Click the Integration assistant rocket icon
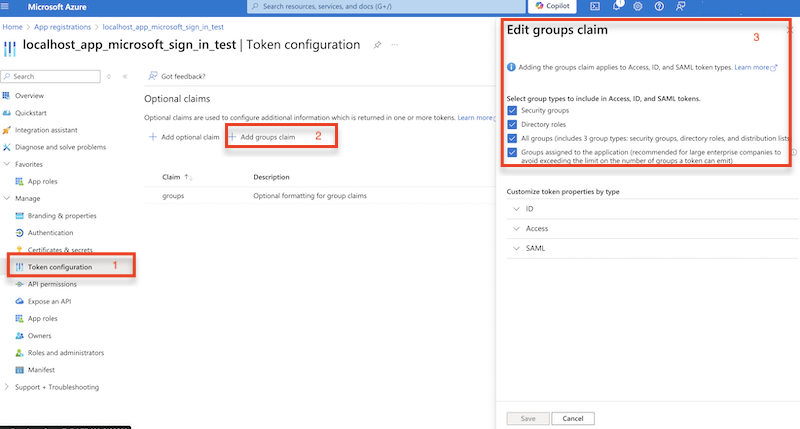 coord(6,130)
